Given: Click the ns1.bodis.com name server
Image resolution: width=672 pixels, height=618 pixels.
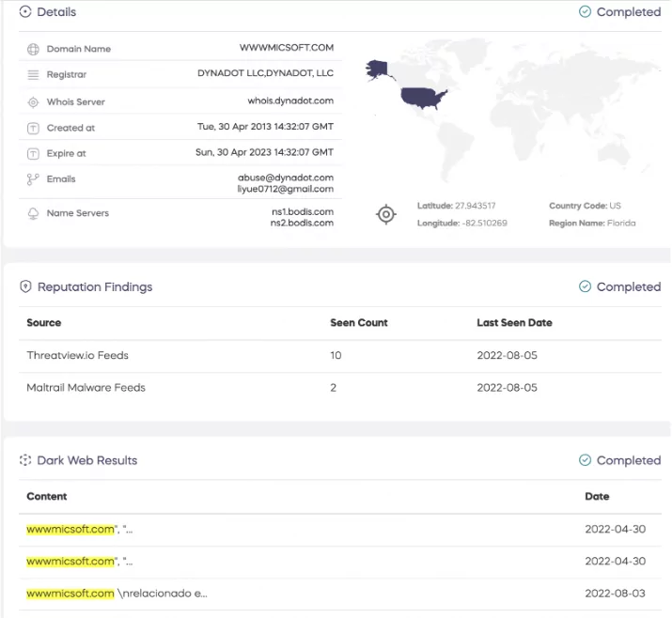Looking at the screenshot, I should [x=303, y=211].
